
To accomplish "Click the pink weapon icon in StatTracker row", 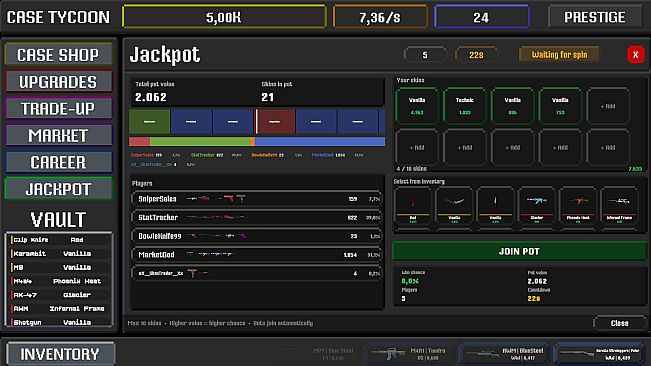I will coord(229,217).
